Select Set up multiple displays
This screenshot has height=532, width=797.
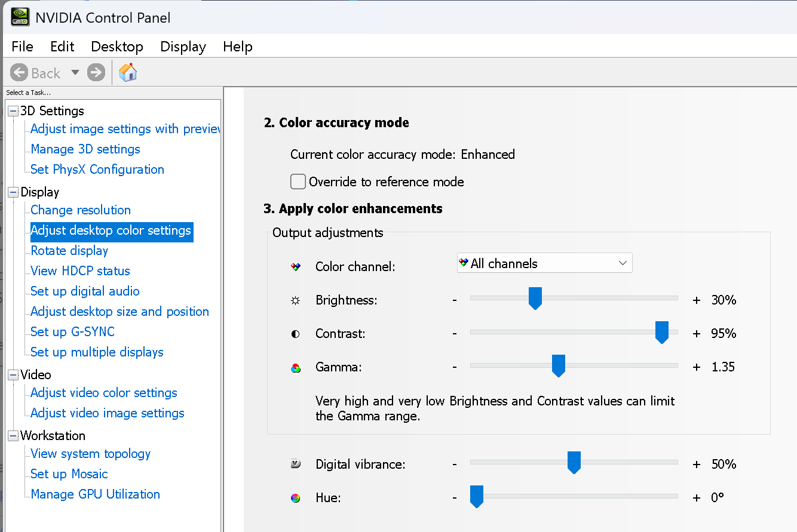(97, 352)
